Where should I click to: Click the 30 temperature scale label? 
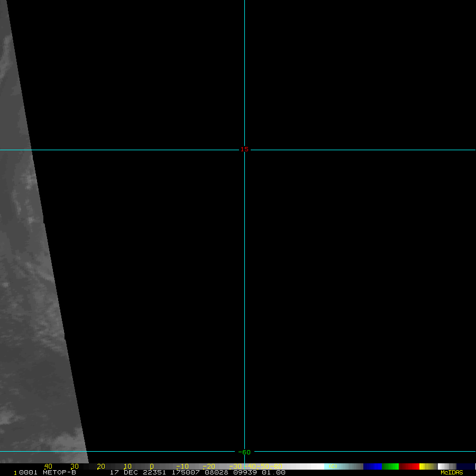point(75,466)
